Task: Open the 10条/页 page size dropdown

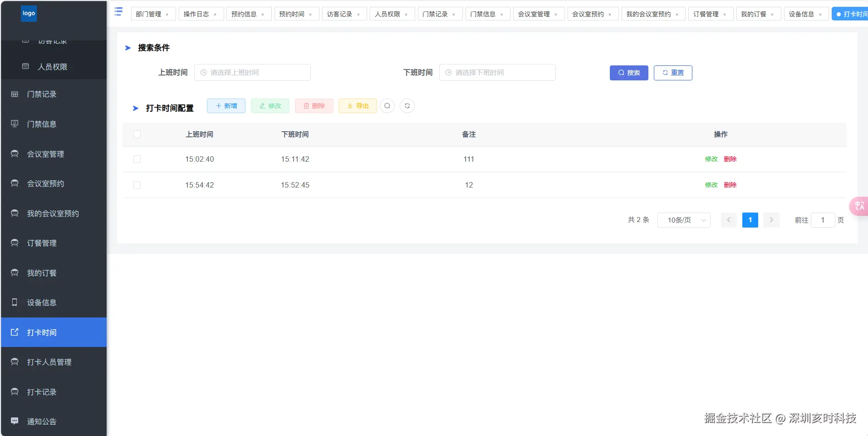Action: point(684,220)
